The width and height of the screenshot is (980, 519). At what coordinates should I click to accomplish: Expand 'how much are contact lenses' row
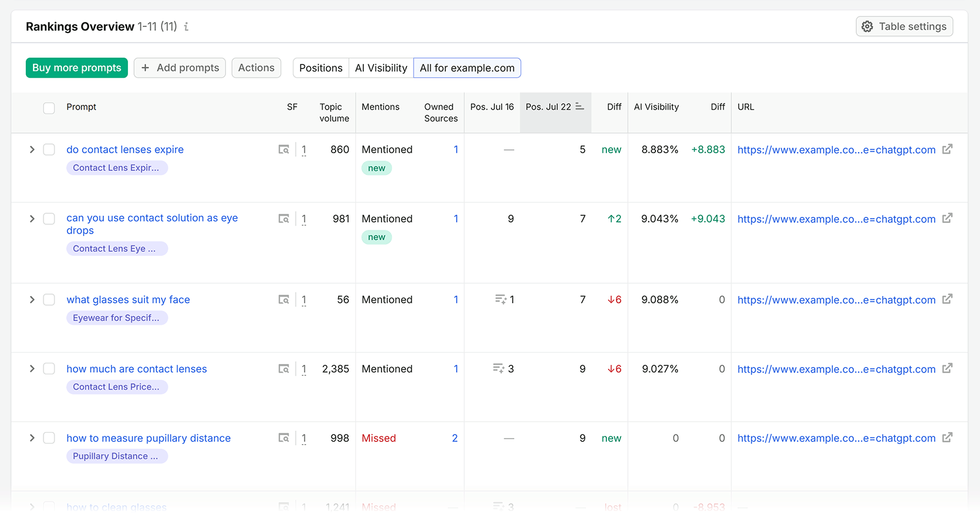coord(32,369)
